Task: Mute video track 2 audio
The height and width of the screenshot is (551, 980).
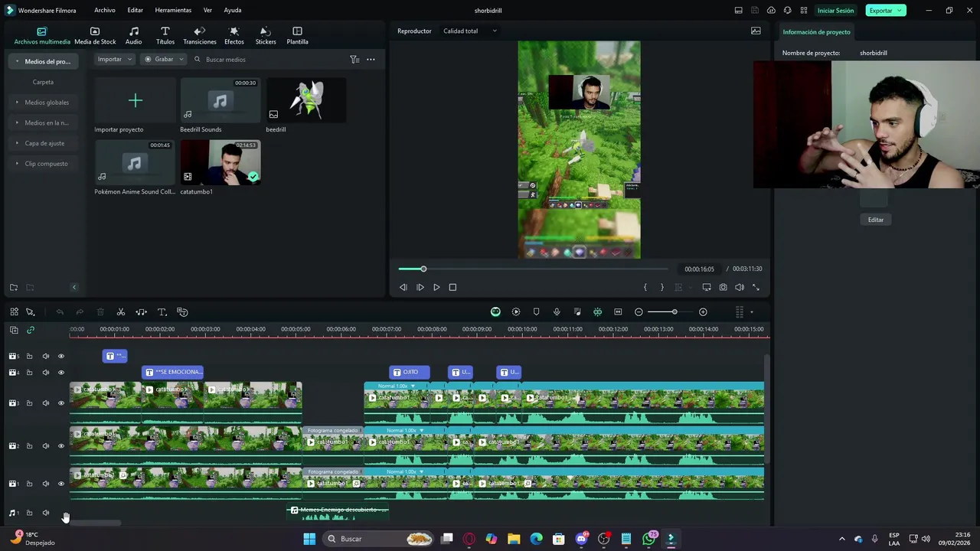Action: (x=45, y=446)
